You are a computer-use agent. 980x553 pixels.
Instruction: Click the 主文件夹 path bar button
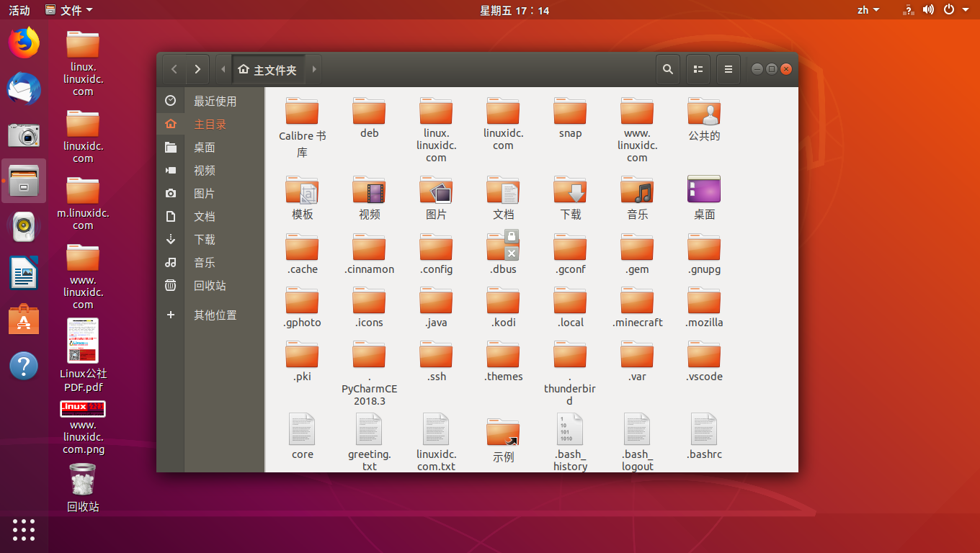point(268,70)
